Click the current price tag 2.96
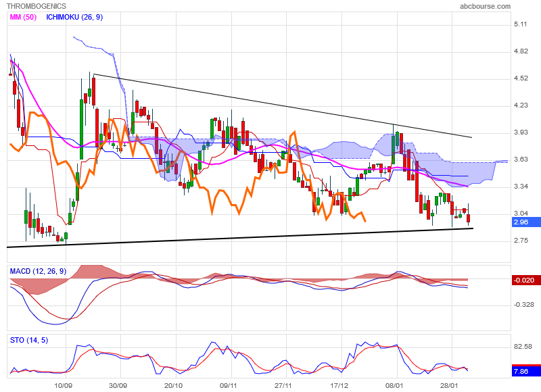541x392 pixels. [x=527, y=222]
